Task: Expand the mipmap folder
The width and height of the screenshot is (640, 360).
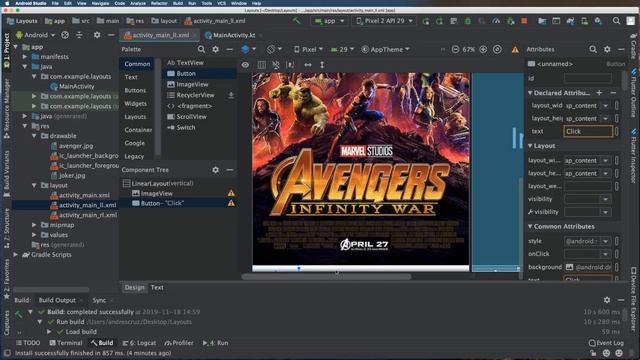Action: pos(34,225)
